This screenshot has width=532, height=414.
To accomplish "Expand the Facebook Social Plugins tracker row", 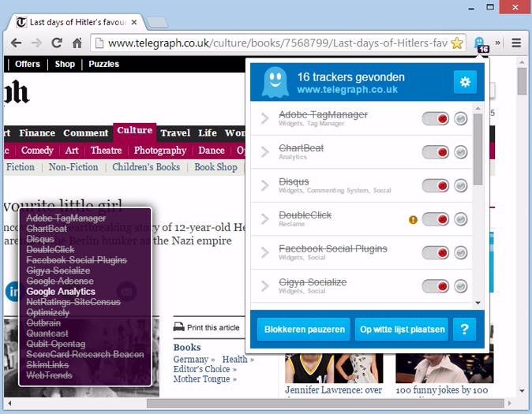I will tap(265, 252).
